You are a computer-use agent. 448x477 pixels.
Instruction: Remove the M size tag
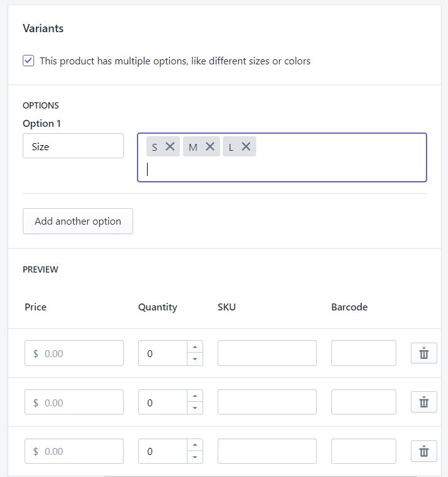point(210,146)
